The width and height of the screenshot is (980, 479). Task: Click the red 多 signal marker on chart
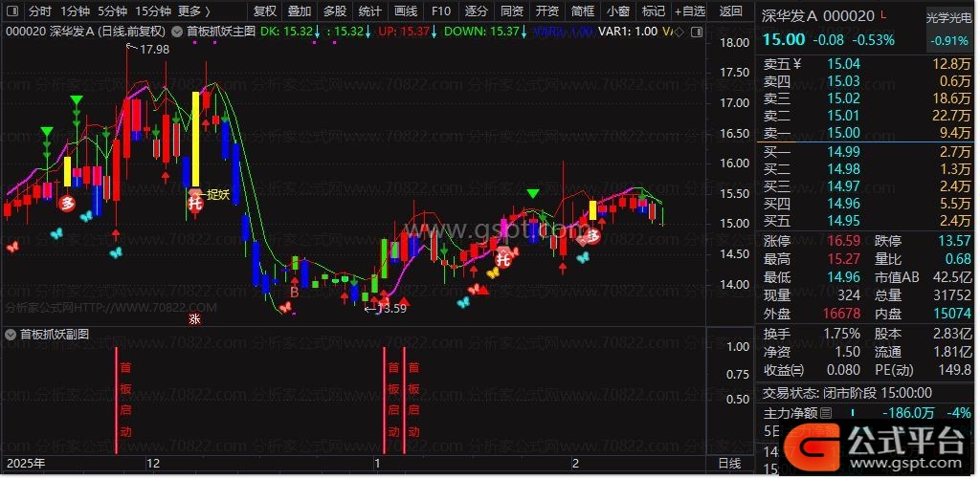(x=67, y=203)
